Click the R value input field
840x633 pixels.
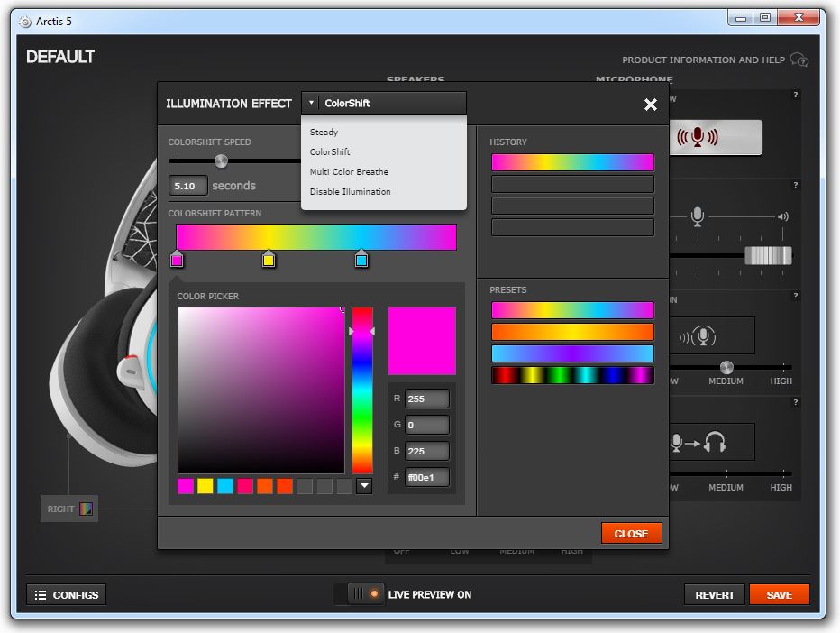(x=427, y=399)
